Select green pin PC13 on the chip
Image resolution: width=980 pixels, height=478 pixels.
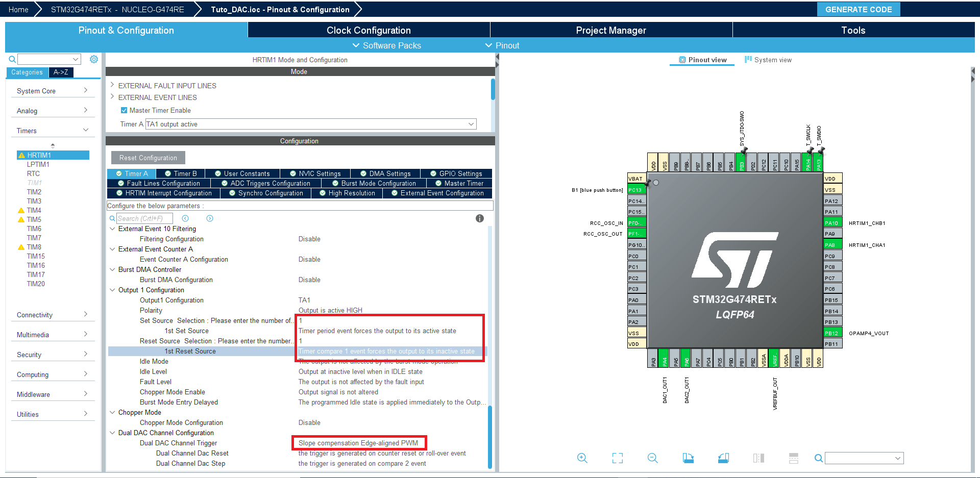coord(637,190)
